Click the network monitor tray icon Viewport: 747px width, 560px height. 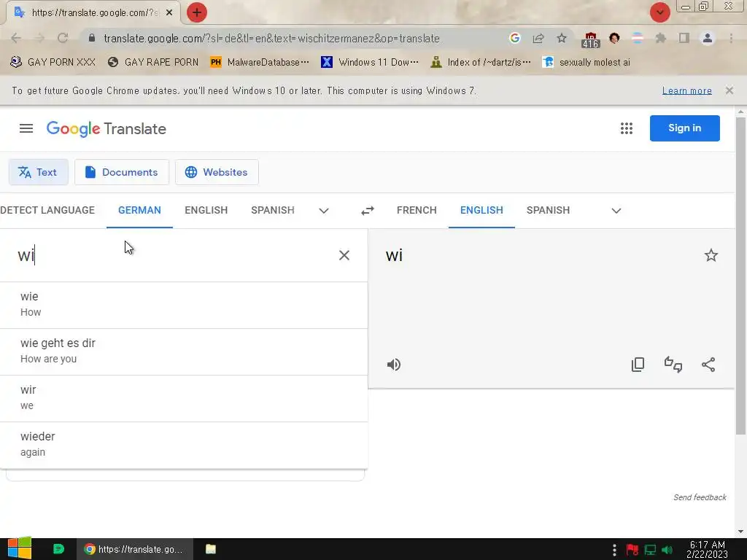click(650, 550)
